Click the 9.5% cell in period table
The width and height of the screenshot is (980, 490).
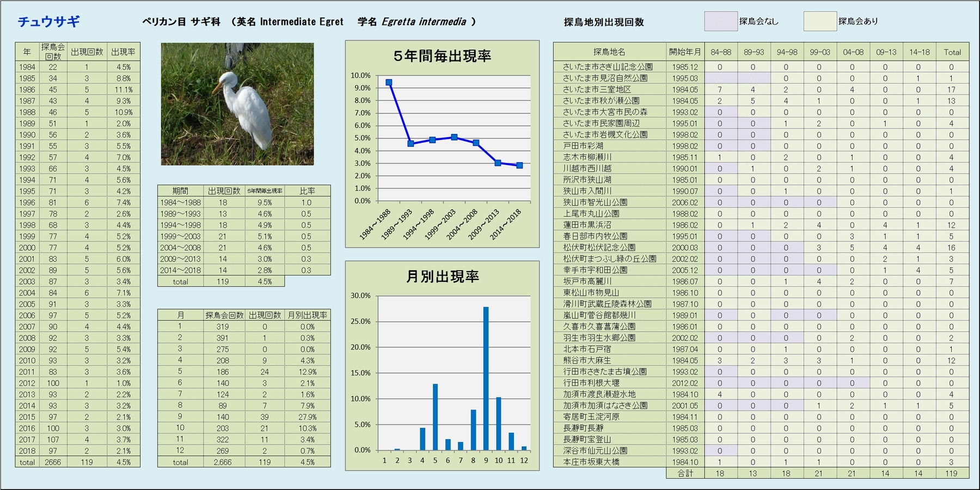click(x=265, y=203)
